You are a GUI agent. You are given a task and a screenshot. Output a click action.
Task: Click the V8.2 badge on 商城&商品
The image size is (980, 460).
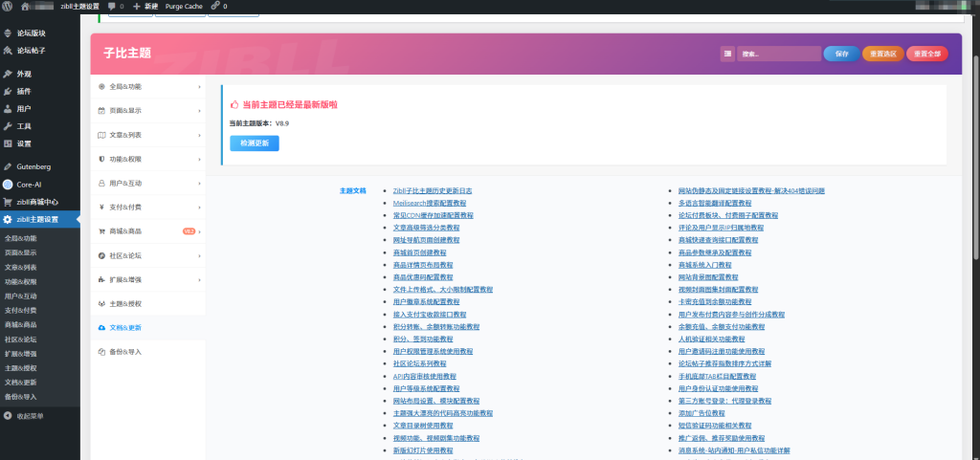point(189,231)
